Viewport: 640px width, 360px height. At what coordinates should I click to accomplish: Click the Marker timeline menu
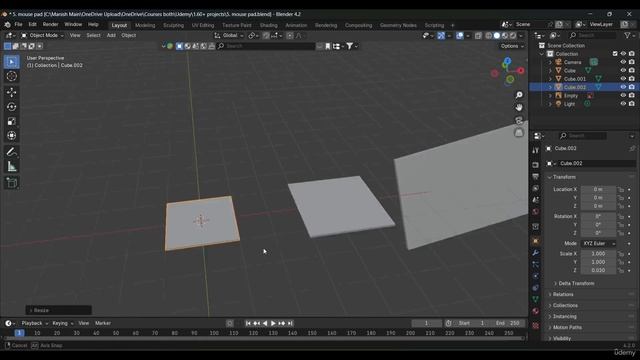click(x=103, y=323)
